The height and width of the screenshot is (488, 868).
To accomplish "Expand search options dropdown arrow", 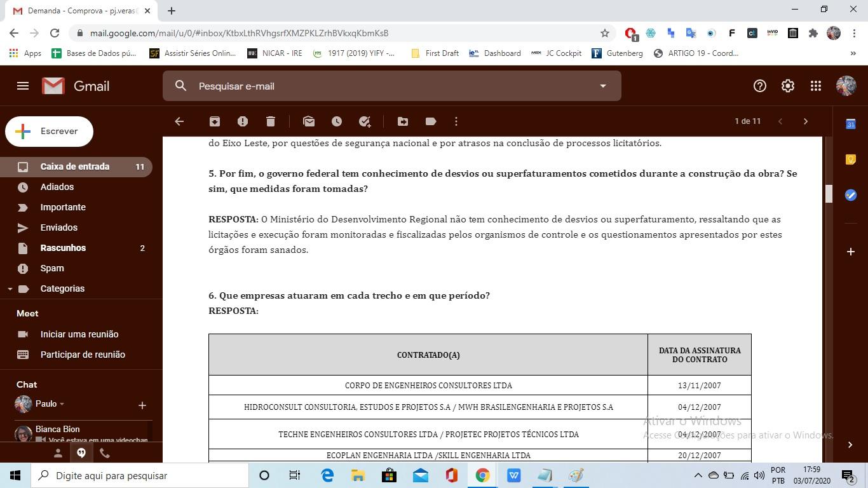I will 603,86.
